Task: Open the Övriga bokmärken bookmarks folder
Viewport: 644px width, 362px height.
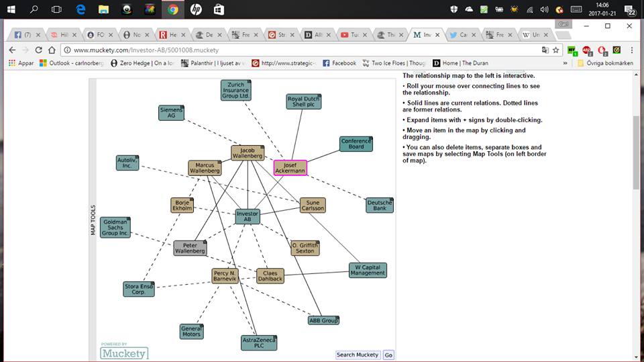Action: [605, 63]
